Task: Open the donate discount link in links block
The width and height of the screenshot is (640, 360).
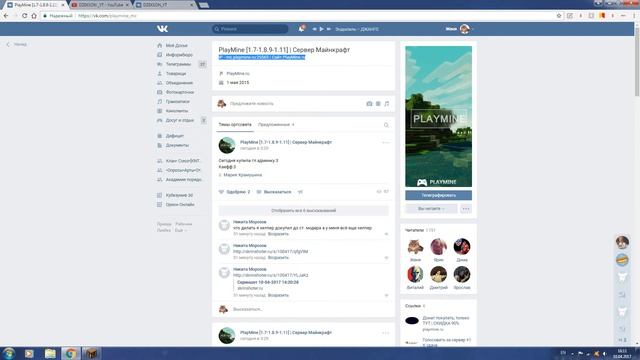Action: (x=446, y=320)
